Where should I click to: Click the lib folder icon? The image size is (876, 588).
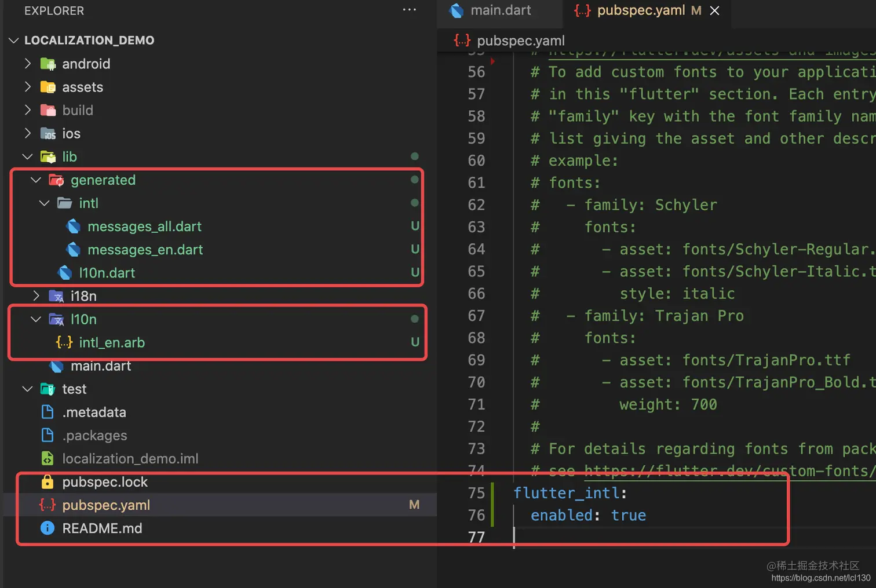48,157
